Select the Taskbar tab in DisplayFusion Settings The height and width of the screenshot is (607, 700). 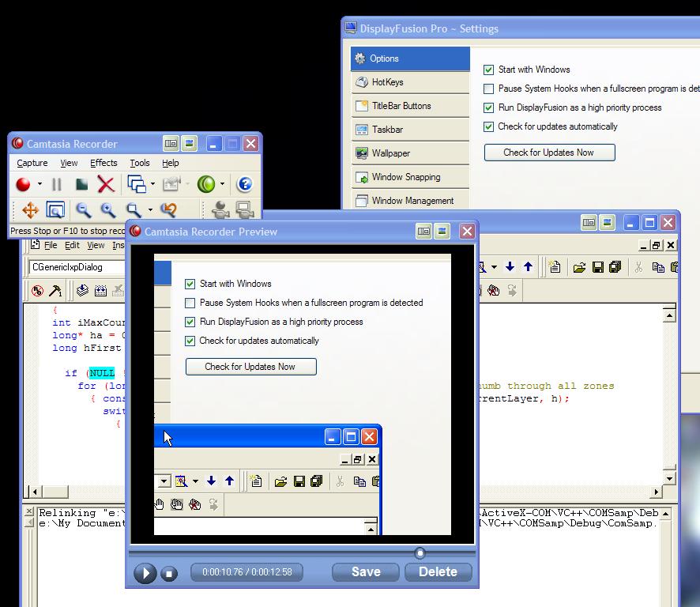[410, 130]
